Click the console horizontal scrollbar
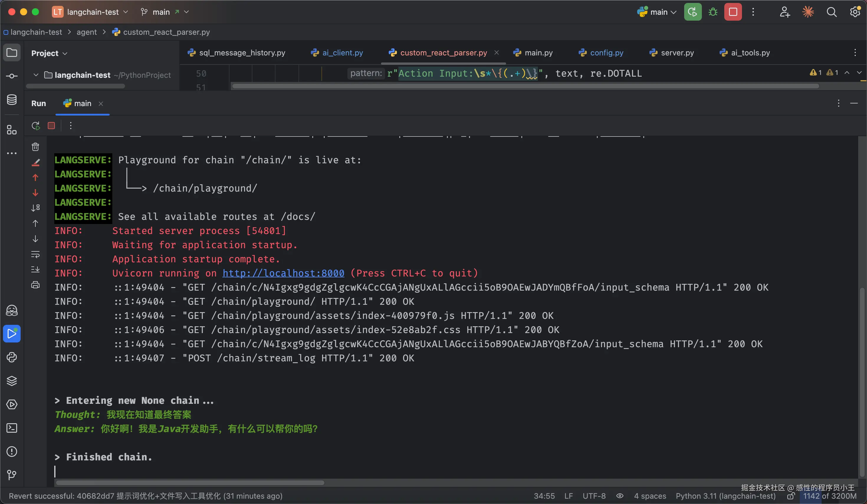 click(190, 483)
